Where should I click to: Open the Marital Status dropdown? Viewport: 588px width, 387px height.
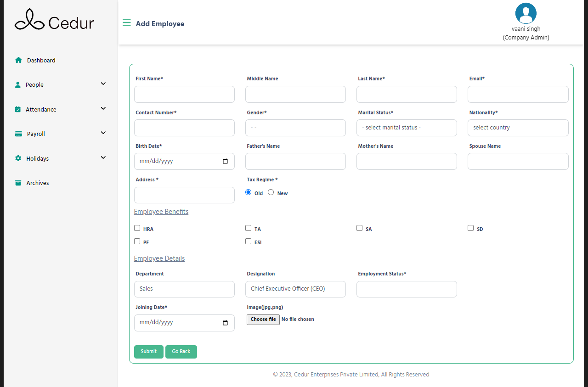(x=407, y=128)
